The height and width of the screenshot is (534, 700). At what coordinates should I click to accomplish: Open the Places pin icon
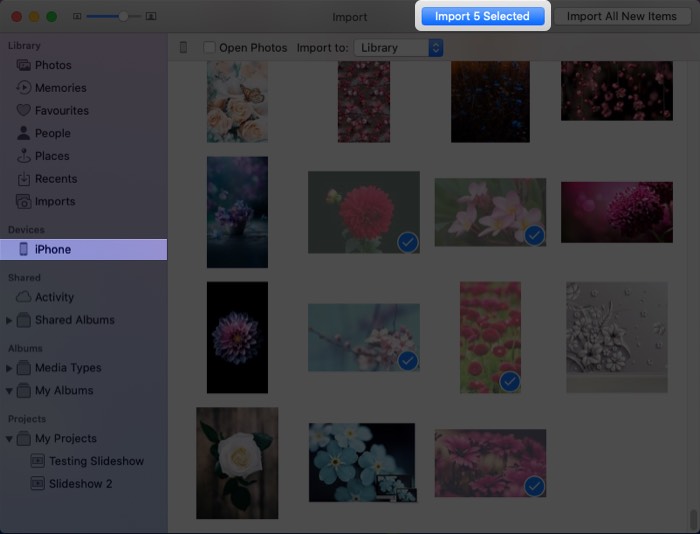pos(24,156)
